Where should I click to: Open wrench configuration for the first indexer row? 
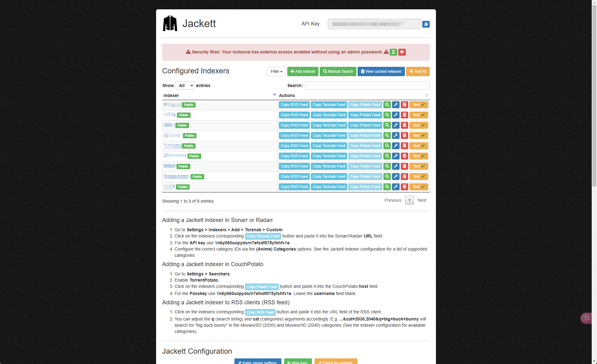[396, 105]
